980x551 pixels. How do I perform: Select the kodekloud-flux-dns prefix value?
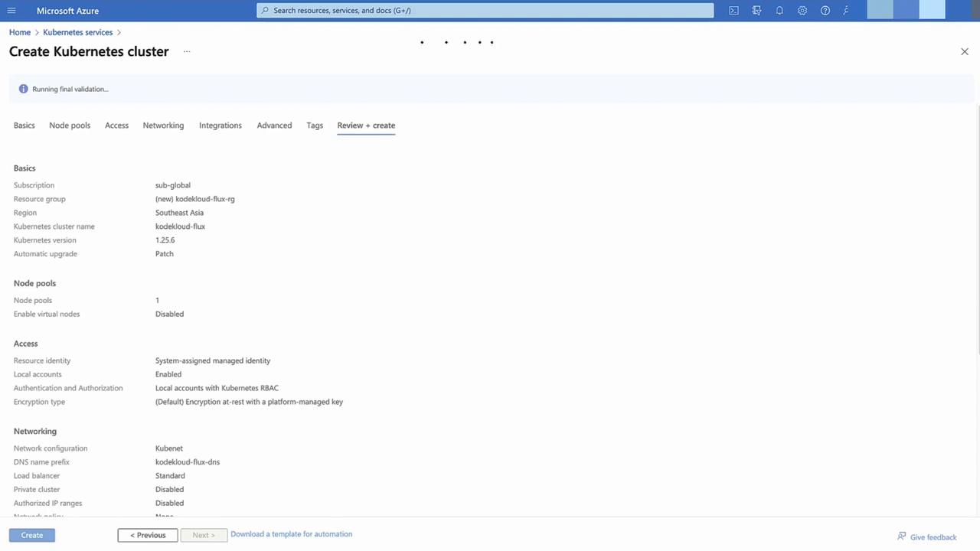pos(188,462)
